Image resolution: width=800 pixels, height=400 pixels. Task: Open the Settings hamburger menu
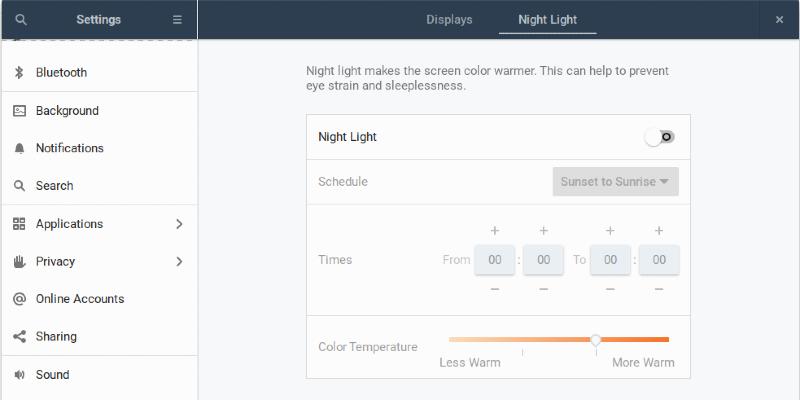[x=177, y=19]
